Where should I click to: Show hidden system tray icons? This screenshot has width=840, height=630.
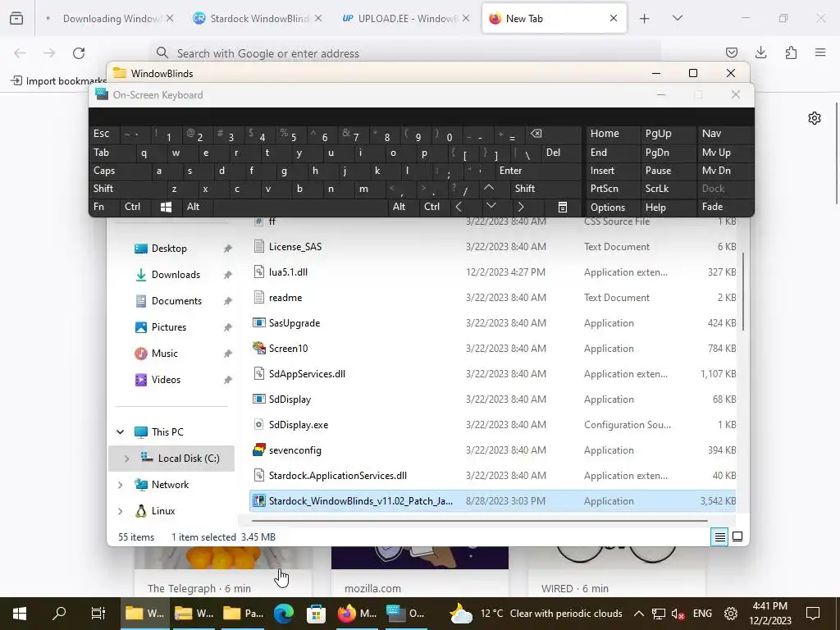(x=638, y=614)
